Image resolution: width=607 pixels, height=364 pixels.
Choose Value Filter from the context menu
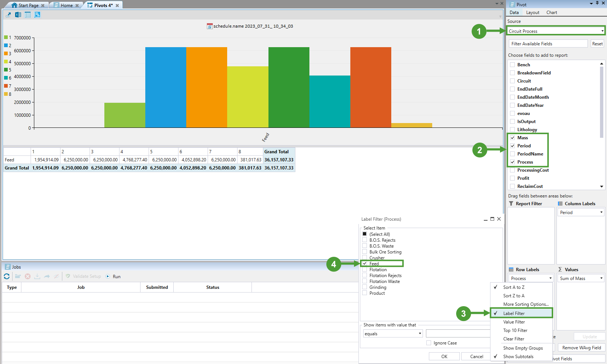(x=514, y=322)
